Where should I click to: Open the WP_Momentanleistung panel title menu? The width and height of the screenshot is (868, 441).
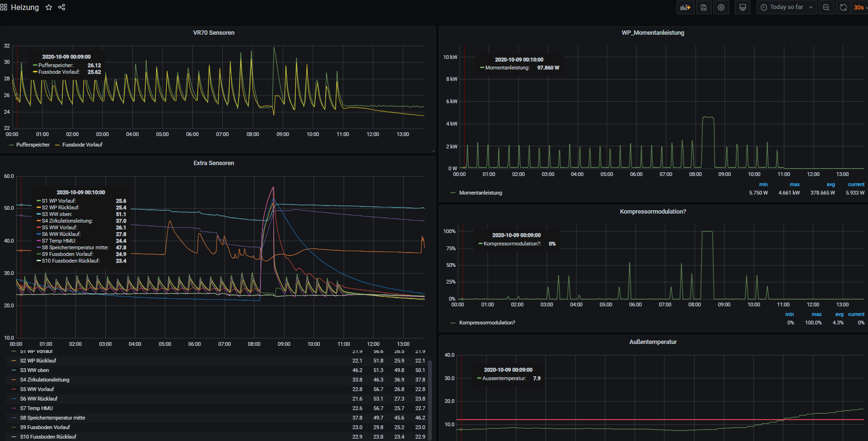pyautogui.click(x=652, y=33)
